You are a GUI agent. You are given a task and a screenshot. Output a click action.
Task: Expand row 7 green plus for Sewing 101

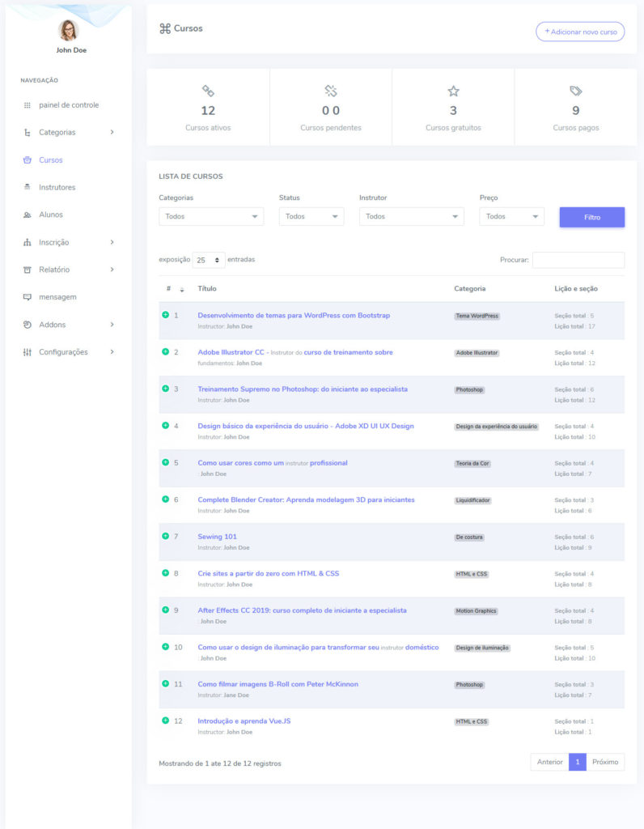(x=165, y=536)
